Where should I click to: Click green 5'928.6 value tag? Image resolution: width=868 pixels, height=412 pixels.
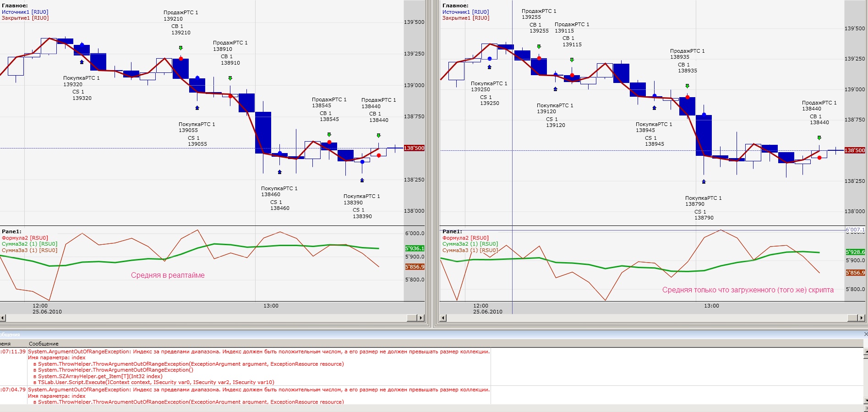pyautogui.click(x=855, y=252)
